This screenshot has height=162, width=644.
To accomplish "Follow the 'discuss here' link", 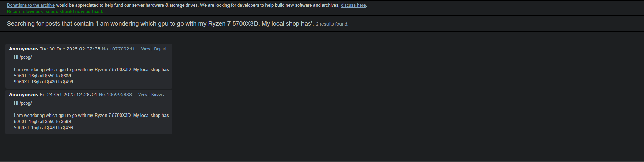I will click(353, 5).
